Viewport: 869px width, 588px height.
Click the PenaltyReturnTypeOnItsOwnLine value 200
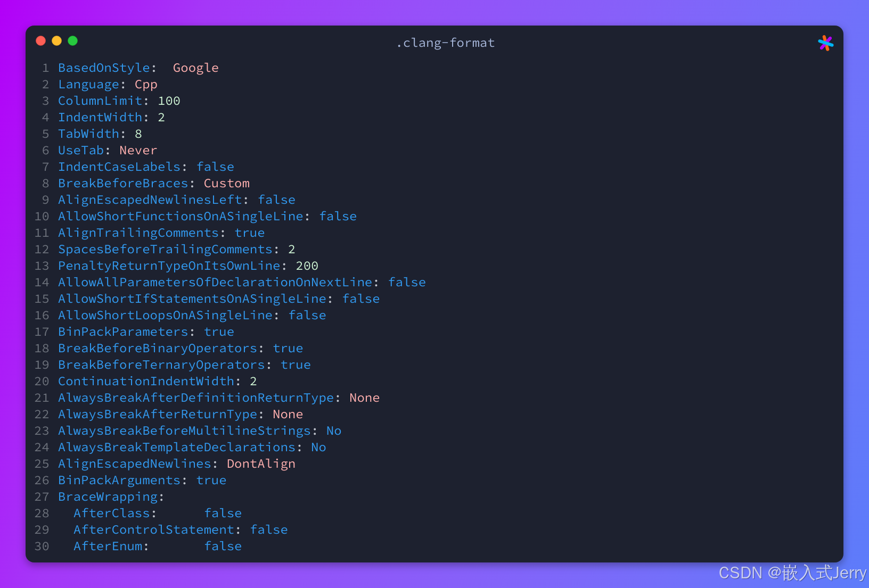point(307,266)
